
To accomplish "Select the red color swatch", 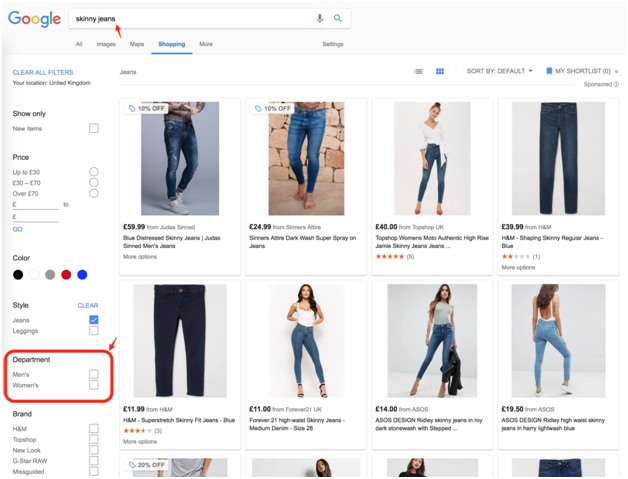I will [x=66, y=275].
